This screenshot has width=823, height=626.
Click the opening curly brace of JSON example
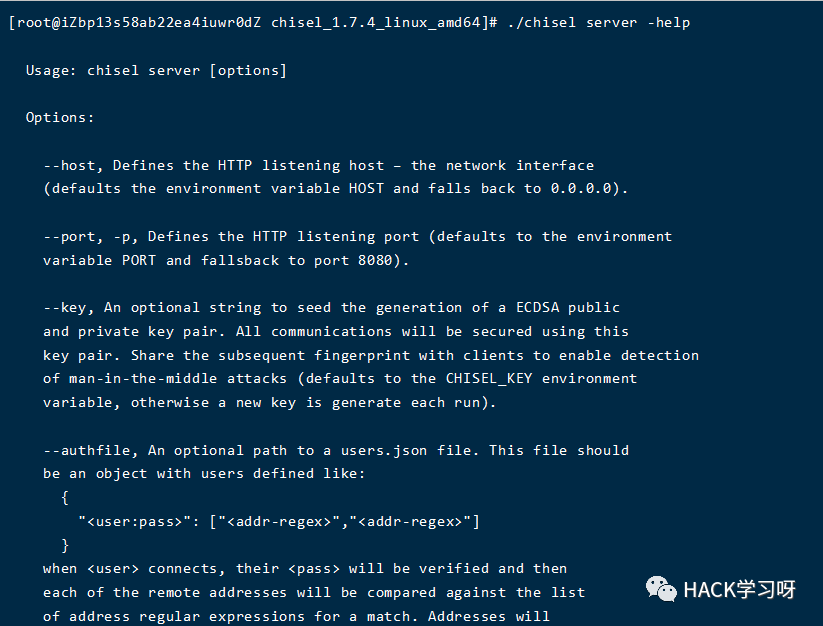[x=65, y=497]
